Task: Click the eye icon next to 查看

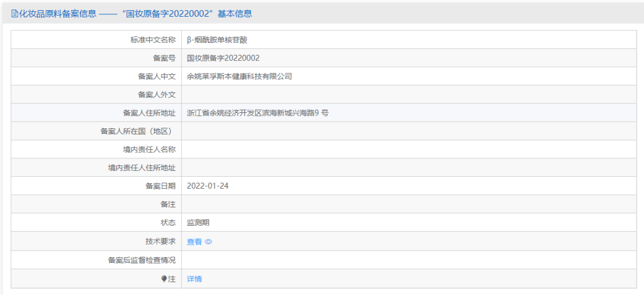Action: point(208,242)
